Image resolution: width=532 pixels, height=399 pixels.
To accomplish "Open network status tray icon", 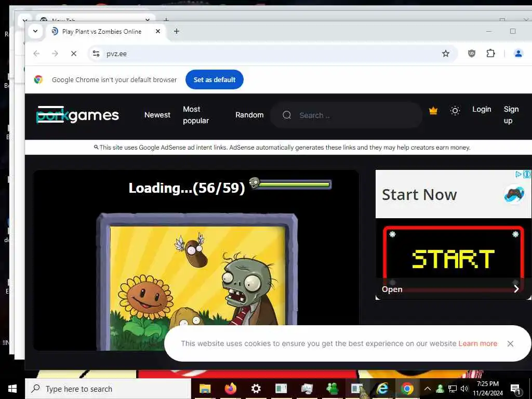I will point(453,389).
